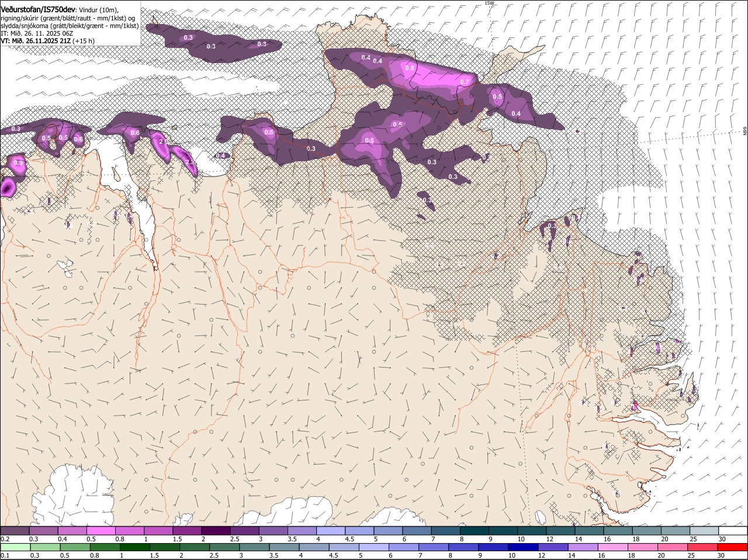Click the 3.5 swatch in the upper legend row
This screenshot has width=748, height=560.
tap(302, 530)
